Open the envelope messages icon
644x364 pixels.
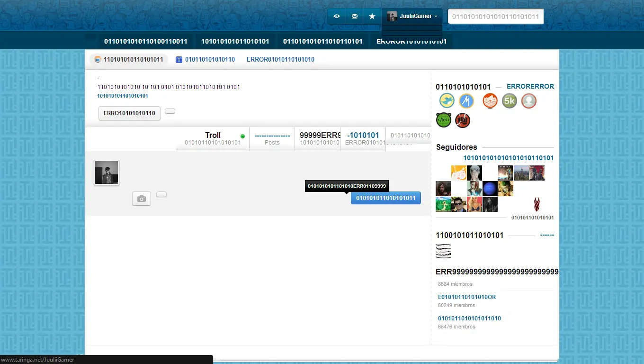[x=355, y=16]
